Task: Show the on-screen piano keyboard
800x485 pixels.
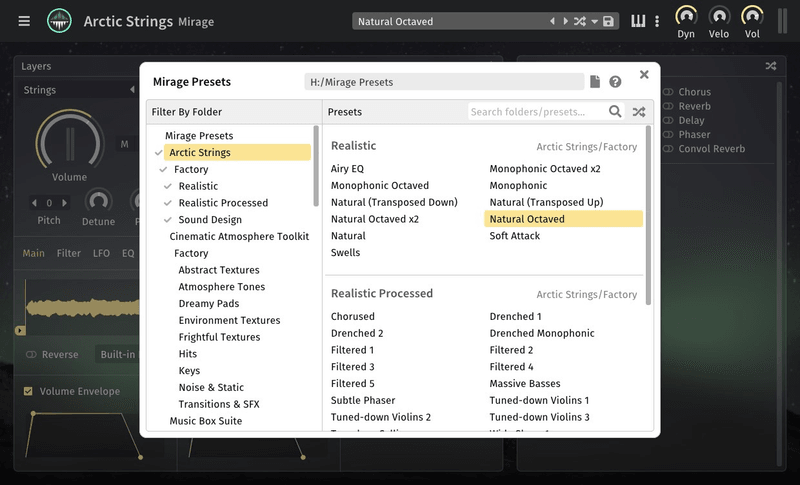Action: [x=638, y=21]
